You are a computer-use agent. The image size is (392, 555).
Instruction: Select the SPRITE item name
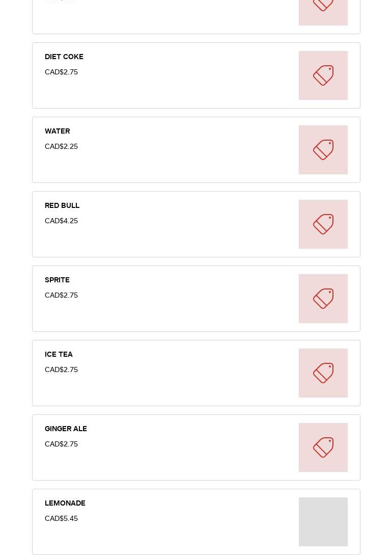(x=57, y=280)
